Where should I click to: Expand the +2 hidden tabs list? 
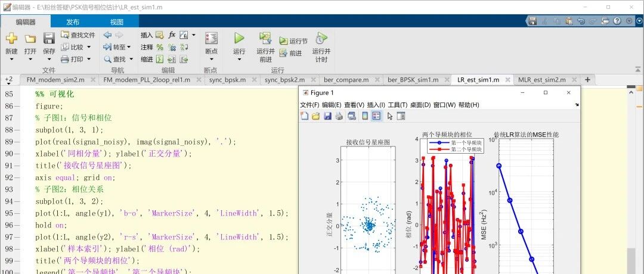9,79
